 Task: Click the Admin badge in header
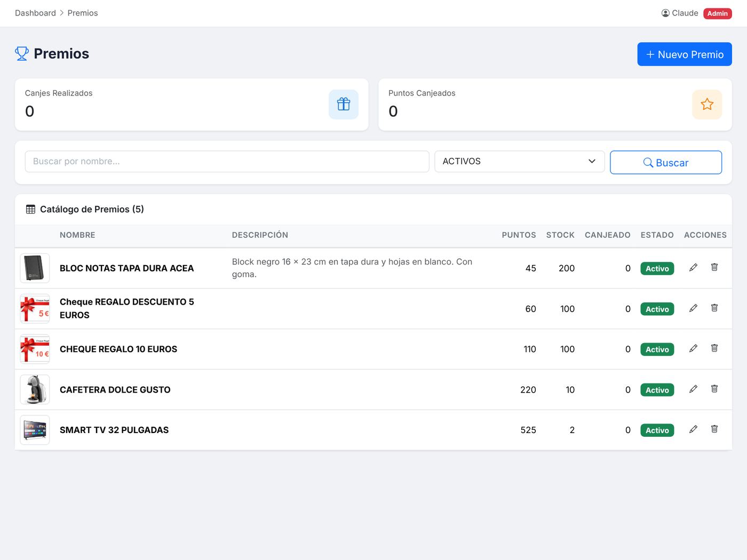[x=718, y=13]
